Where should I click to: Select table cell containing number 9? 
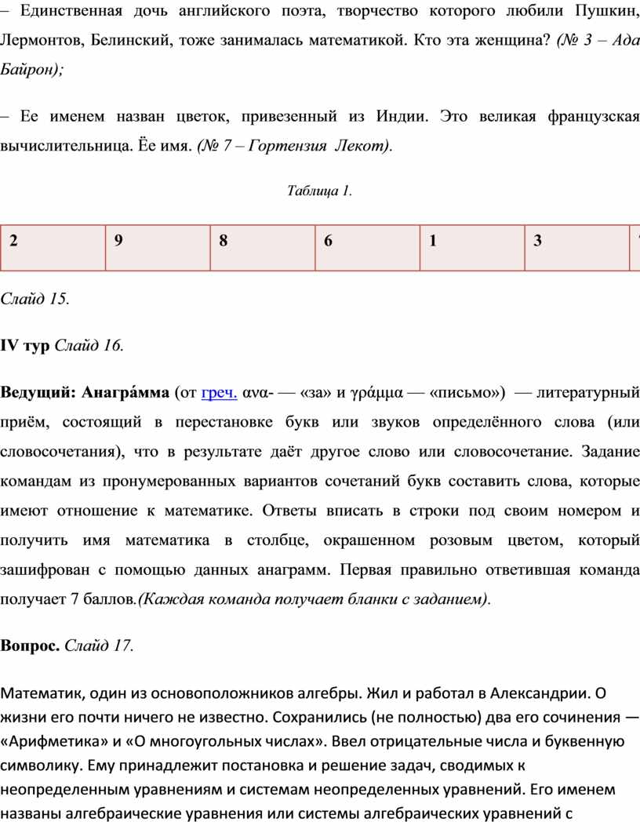point(158,248)
